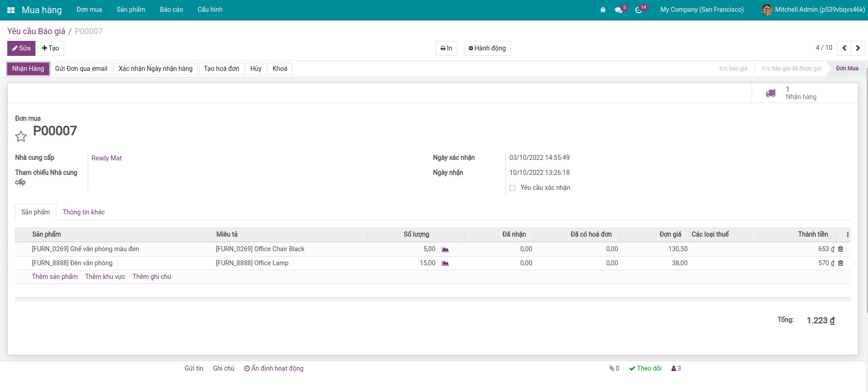
Task: Open optional columns menu in table header
Action: click(848, 234)
